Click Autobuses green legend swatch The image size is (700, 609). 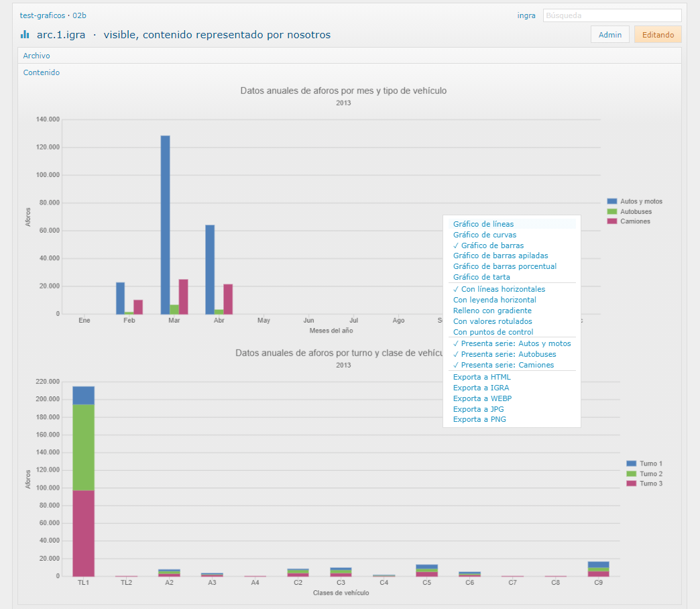pos(612,212)
